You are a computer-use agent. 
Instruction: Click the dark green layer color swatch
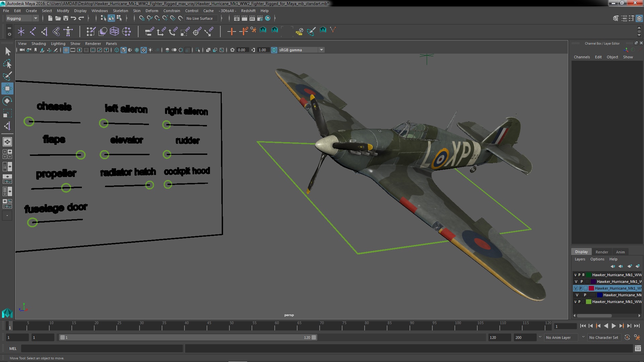click(589, 275)
